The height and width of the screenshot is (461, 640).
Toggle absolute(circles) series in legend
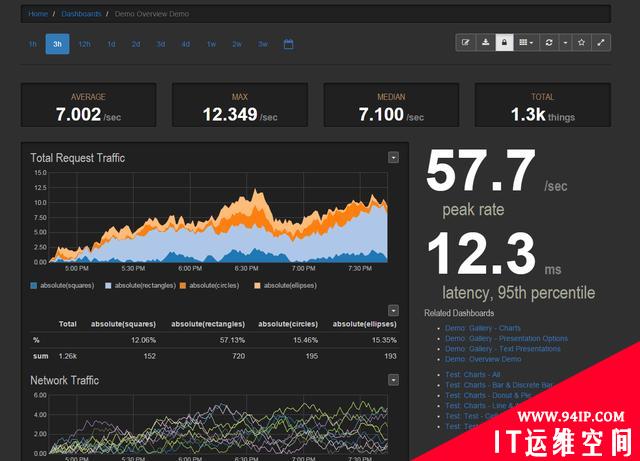point(211,286)
